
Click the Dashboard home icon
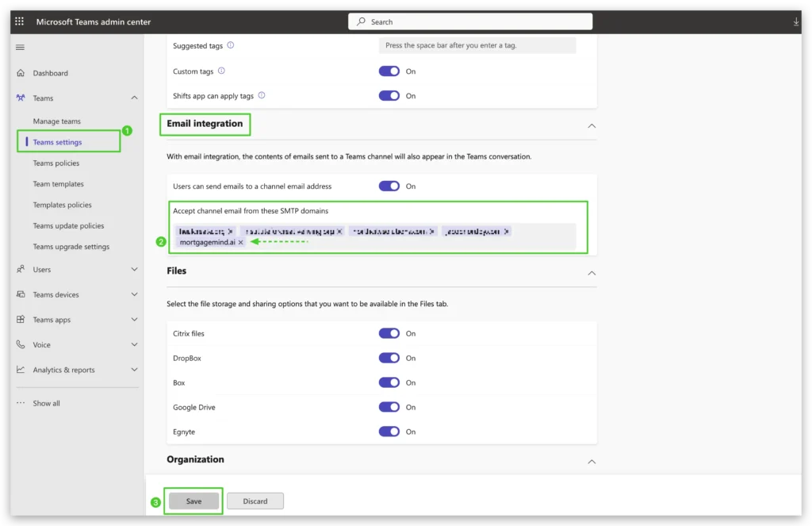tap(21, 73)
